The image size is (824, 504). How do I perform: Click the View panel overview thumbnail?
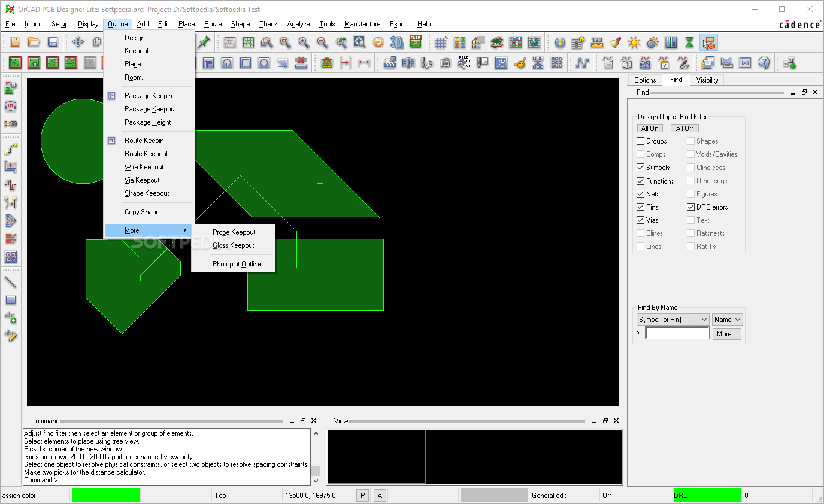coord(474,457)
